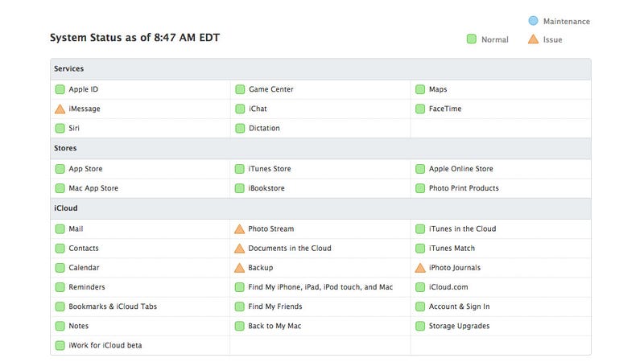Click the iTunes Store label
Viewport: 644px width, 362px height.
click(x=270, y=169)
